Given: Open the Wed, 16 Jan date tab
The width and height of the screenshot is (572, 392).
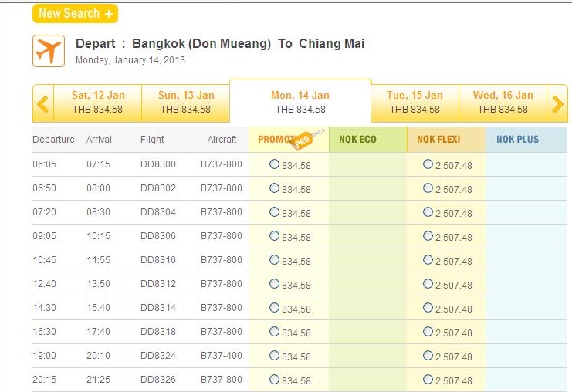Looking at the screenshot, I should point(503,103).
